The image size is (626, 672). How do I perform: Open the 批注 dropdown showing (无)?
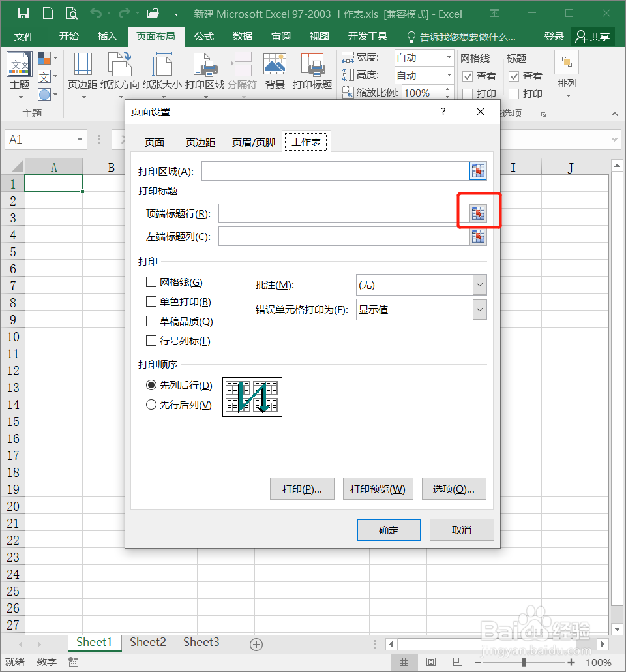tap(478, 284)
